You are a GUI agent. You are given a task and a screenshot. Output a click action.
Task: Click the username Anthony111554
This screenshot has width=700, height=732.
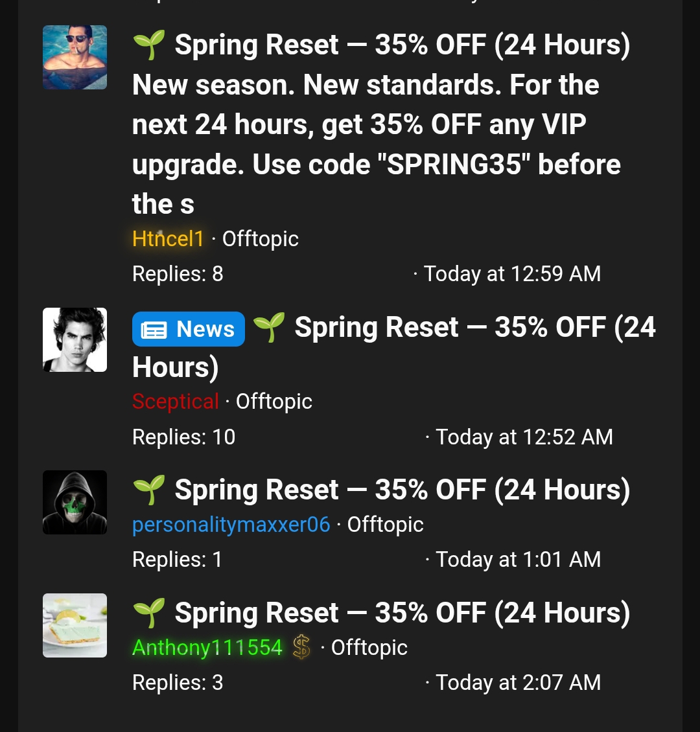[x=207, y=647]
